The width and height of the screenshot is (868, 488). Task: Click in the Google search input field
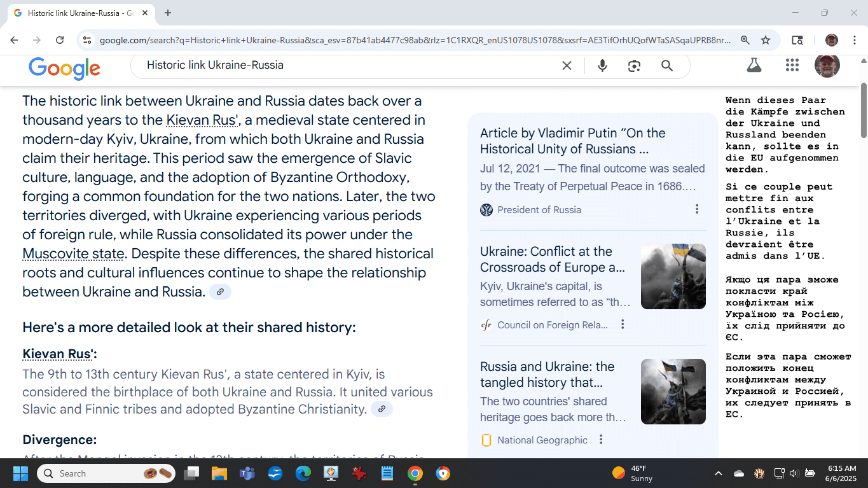tap(343, 66)
